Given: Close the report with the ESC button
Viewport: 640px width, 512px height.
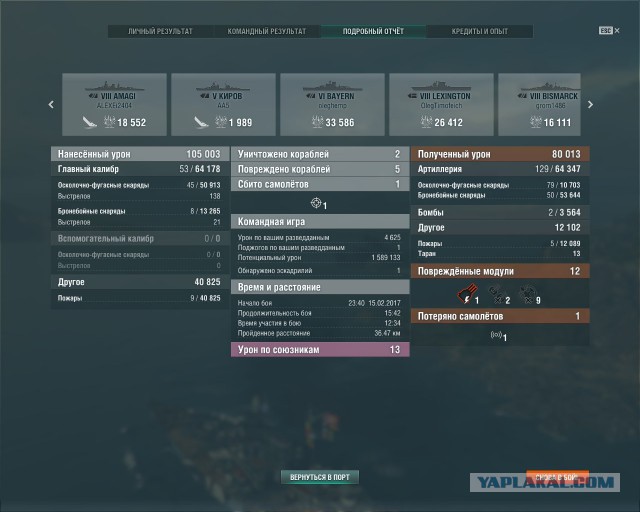Looking at the screenshot, I should (609, 31).
